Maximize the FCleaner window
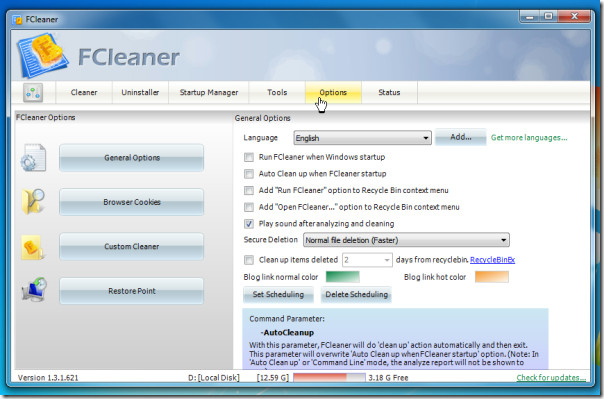Screen dimensions: 604x399 [549, 17]
